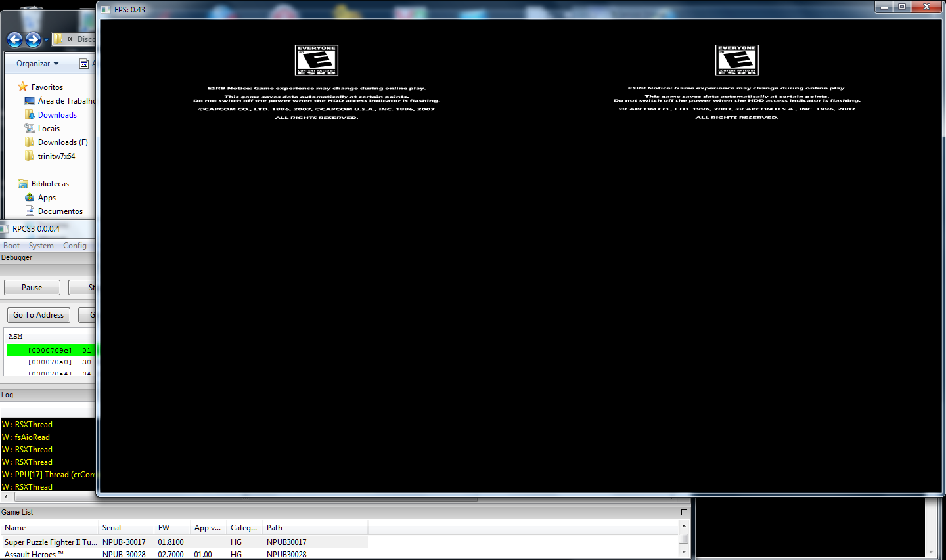Click the Locais recent places icon
This screenshot has height=560, width=946.
click(30, 129)
